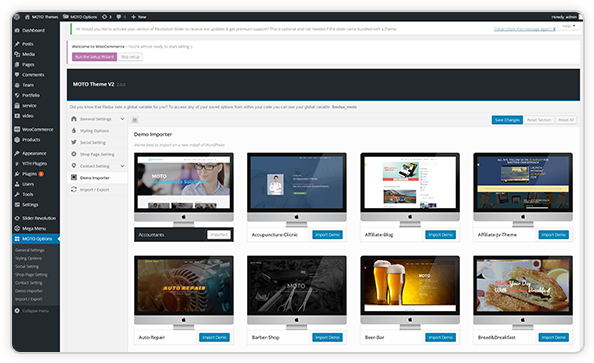Click the + New item in admin bar
594x363 pixels.
pyautogui.click(x=139, y=17)
